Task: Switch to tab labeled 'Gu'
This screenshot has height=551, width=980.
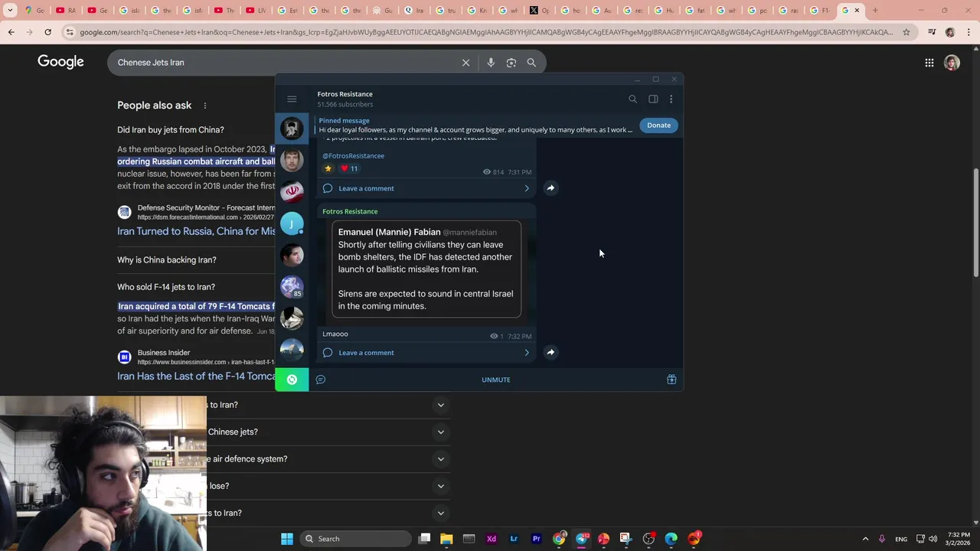Action: (x=382, y=11)
